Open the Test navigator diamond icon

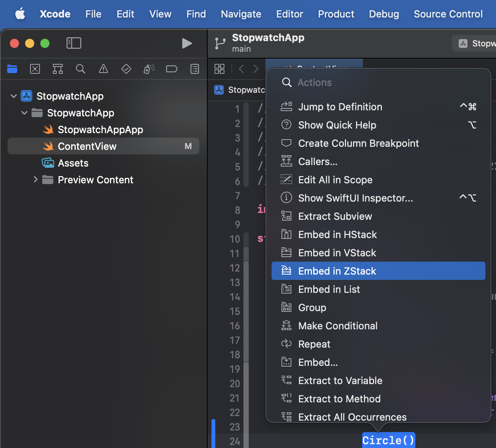[x=126, y=69]
